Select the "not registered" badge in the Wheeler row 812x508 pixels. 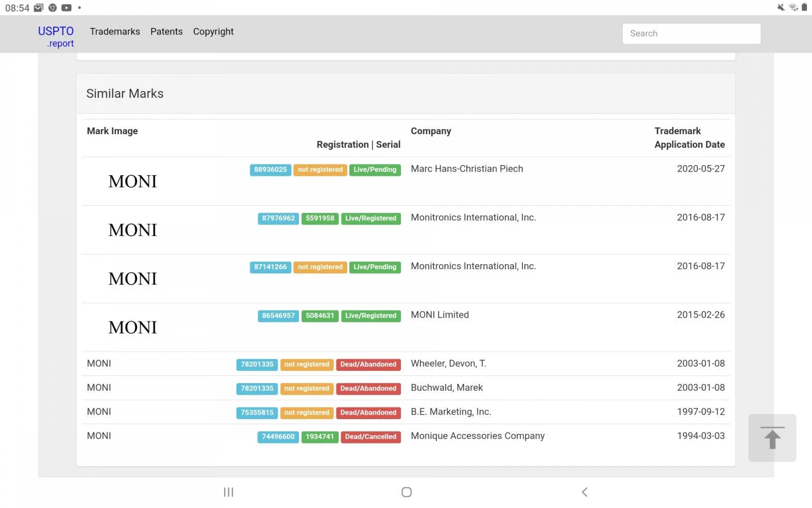[x=307, y=364]
